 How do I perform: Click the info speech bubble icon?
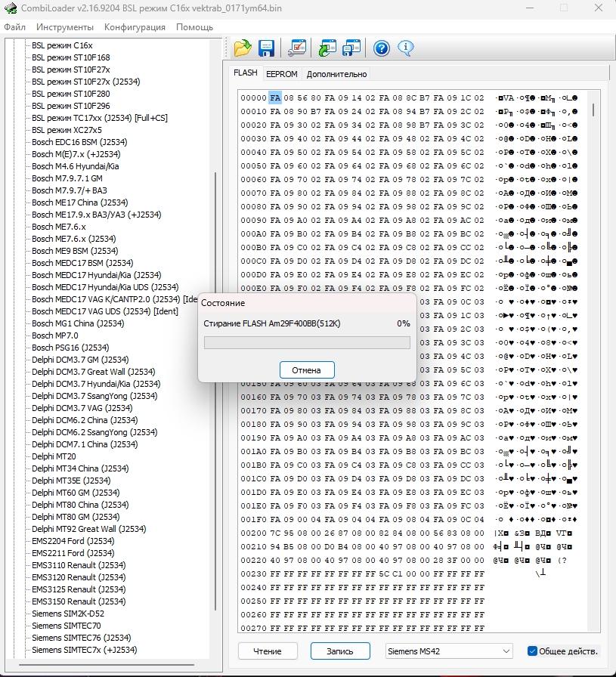click(406, 48)
